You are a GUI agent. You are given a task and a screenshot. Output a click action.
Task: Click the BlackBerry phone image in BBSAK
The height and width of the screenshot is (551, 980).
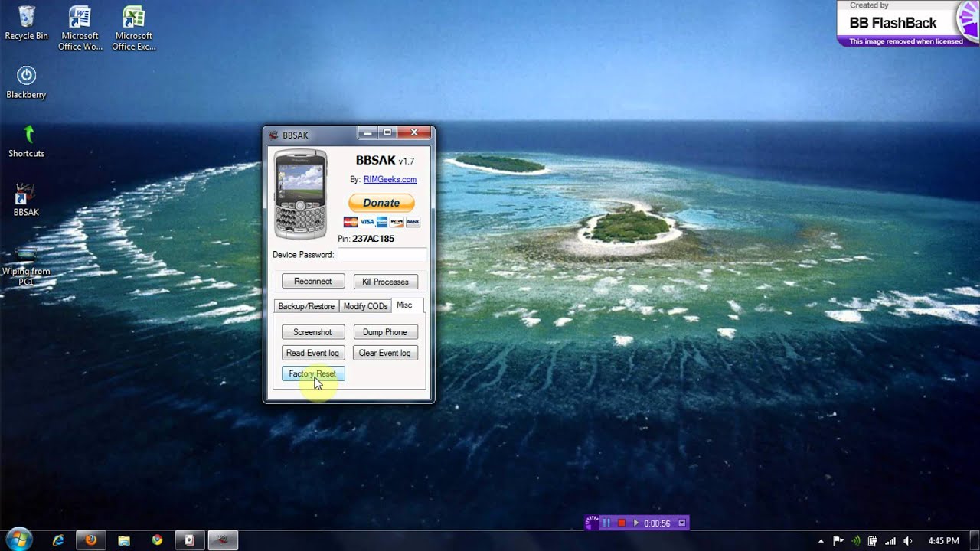[301, 194]
